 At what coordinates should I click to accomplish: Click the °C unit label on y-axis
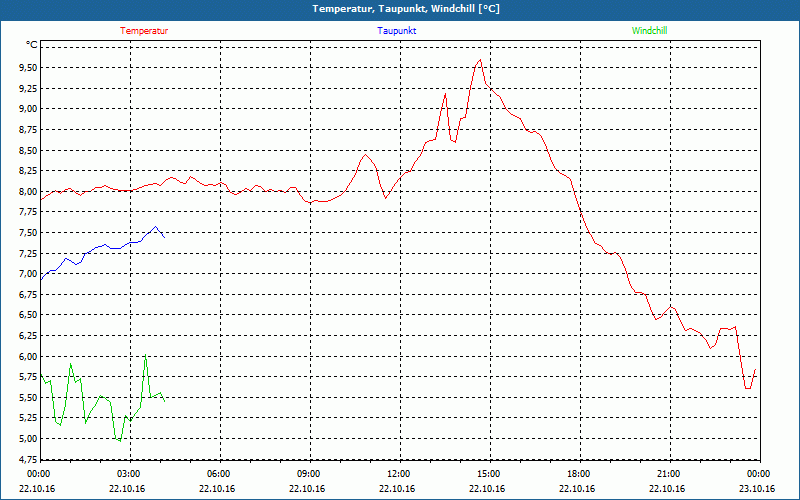[x=32, y=45]
